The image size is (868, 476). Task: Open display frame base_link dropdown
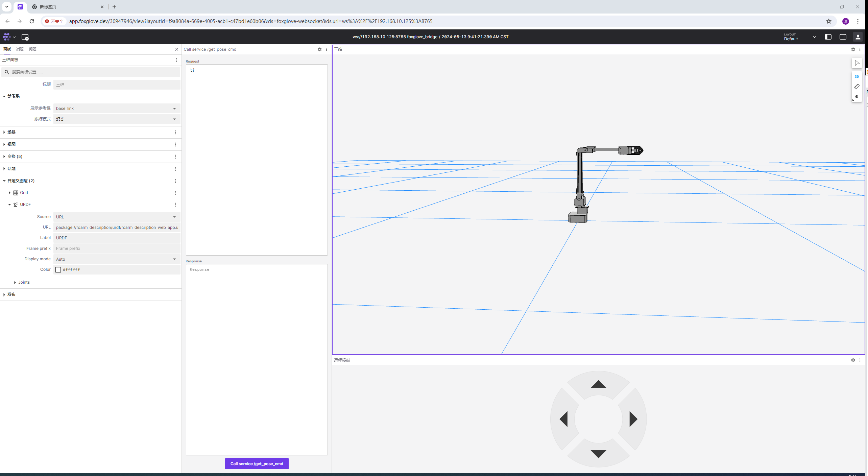click(116, 109)
